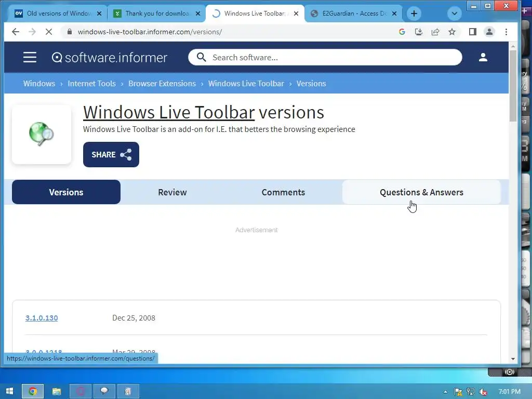Bookmark this page with star icon
Screen dimensions: 532x399
click(x=452, y=32)
